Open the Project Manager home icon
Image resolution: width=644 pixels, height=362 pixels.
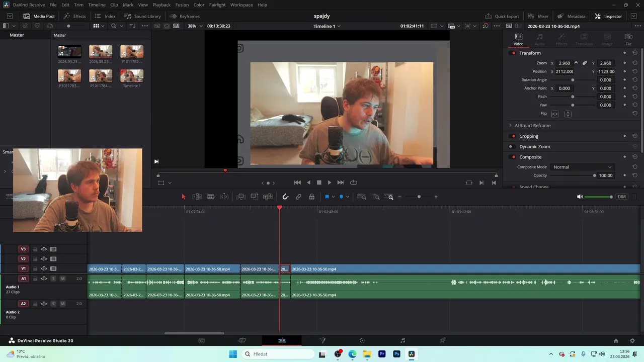[x=616, y=340]
